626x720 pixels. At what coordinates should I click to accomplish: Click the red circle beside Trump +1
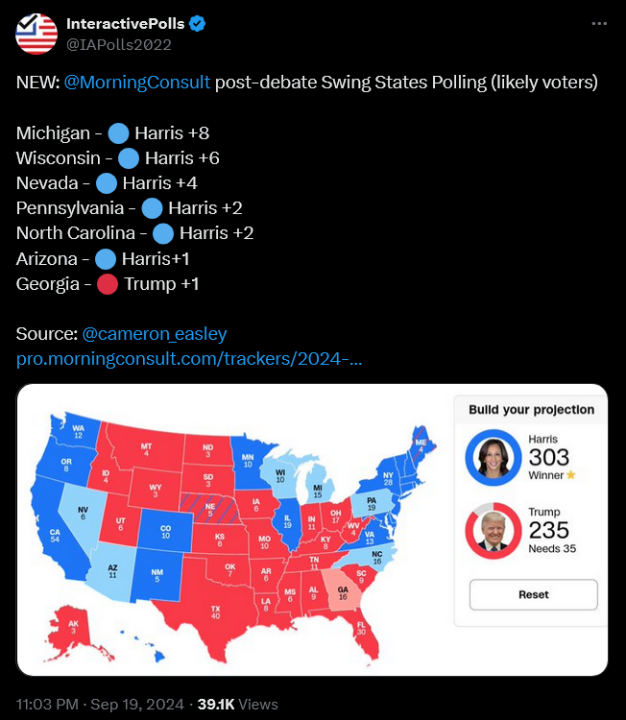click(x=107, y=284)
